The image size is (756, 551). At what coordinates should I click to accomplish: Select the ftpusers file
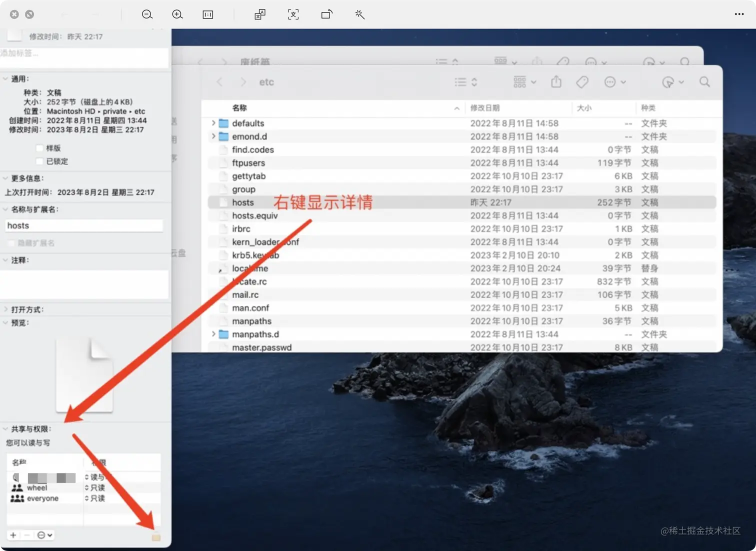[x=248, y=163]
